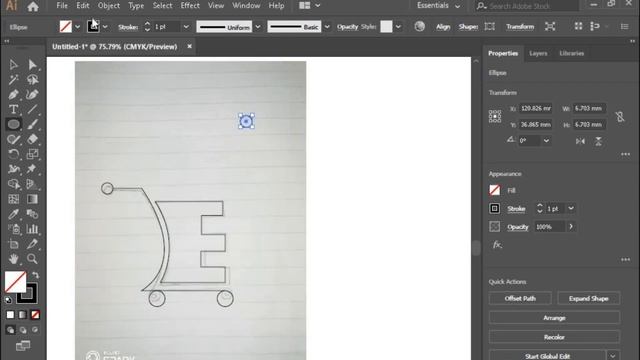Click Start Global Edit button
This screenshot has height=360, width=640.
[547, 356]
